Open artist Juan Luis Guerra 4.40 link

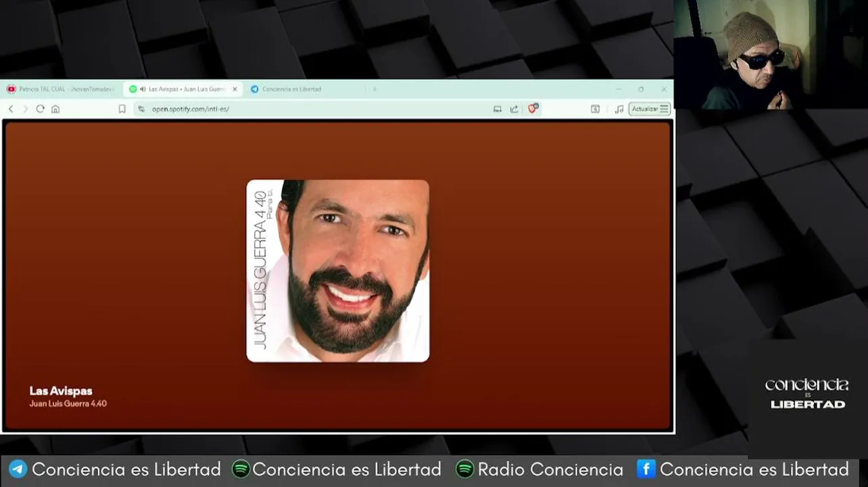(x=68, y=404)
